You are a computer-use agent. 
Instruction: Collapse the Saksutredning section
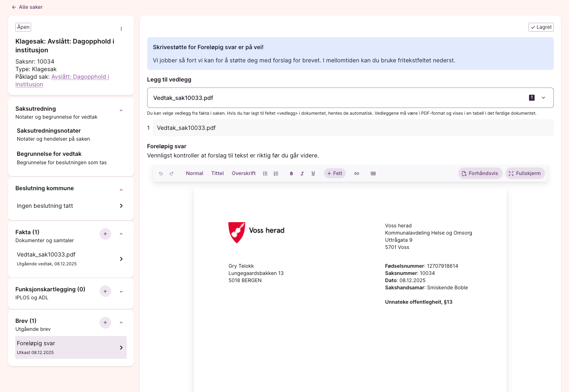click(x=121, y=111)
